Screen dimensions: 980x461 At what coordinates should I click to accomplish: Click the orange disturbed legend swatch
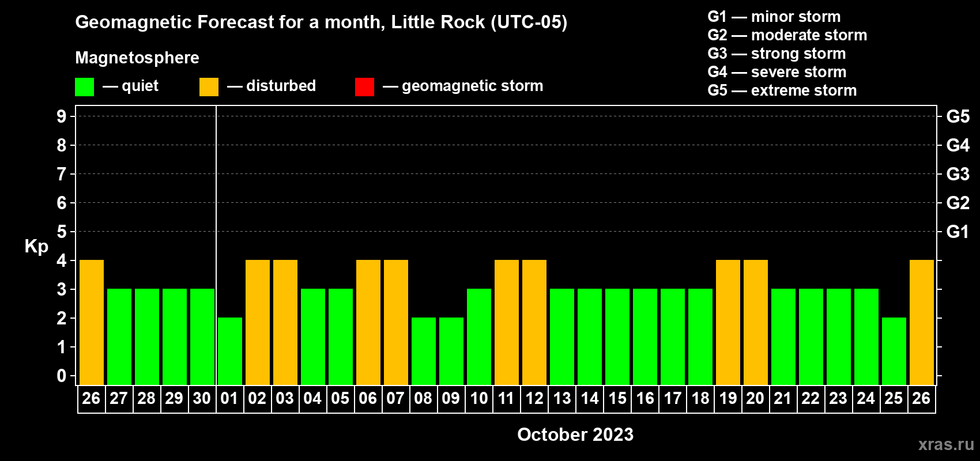coord(209,87)
